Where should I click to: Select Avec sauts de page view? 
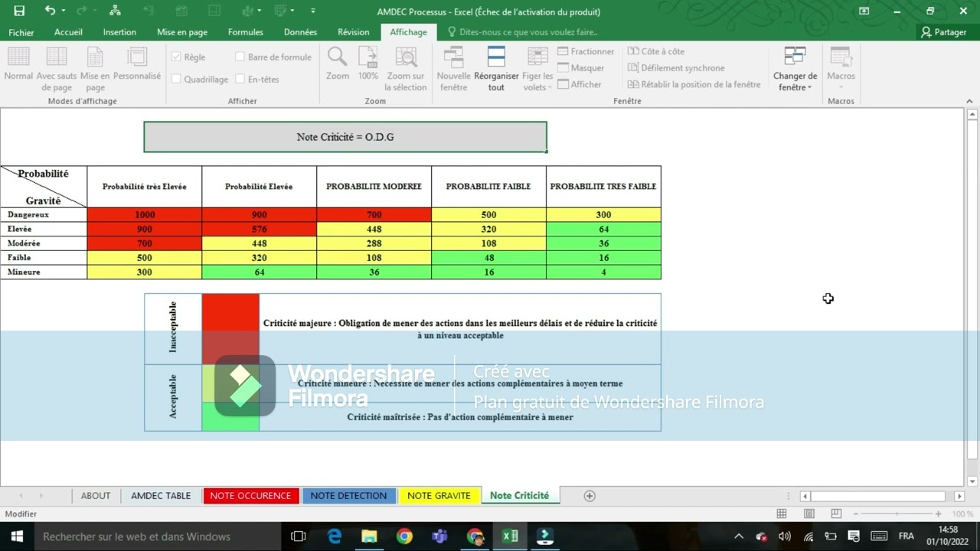57,69
